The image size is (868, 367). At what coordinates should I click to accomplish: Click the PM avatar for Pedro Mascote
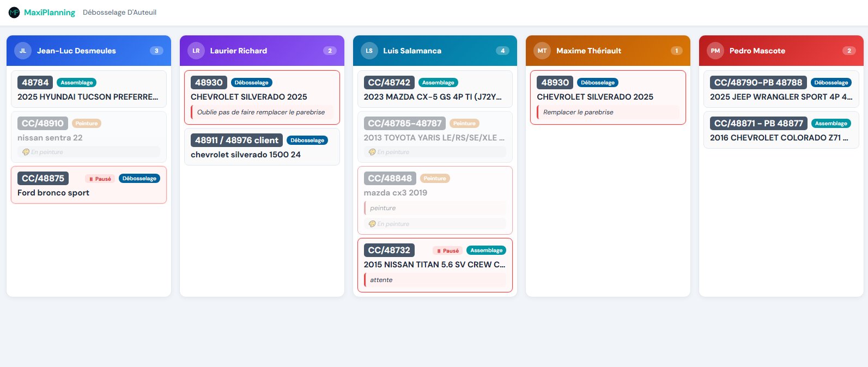pyautogui.click(x=715, y=51)
